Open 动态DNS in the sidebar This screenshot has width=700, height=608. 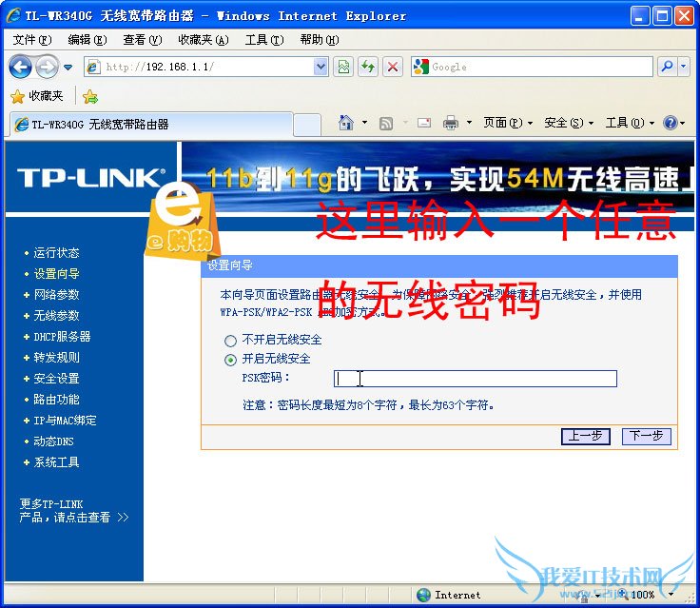click(x=53, y=441)
